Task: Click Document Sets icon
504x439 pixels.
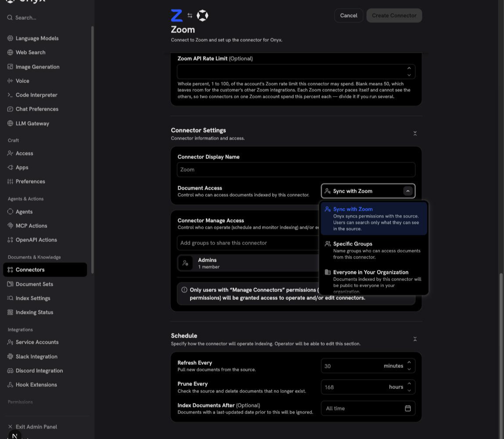Action: pyautogui.click(x=10, y=284)
